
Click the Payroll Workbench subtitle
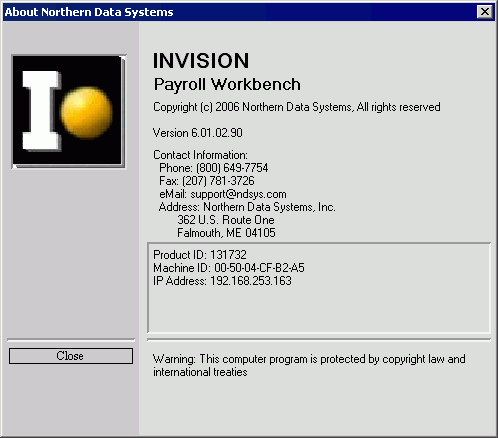point(227,84)
